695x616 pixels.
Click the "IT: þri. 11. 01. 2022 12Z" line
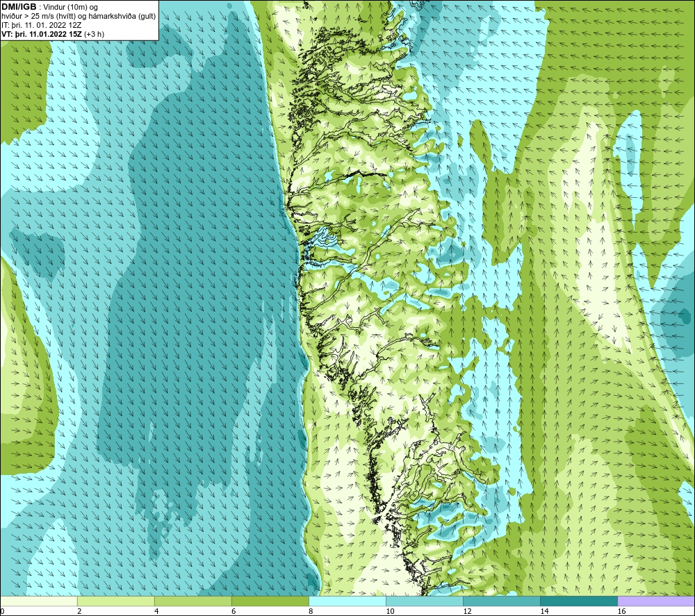point(42,25)
